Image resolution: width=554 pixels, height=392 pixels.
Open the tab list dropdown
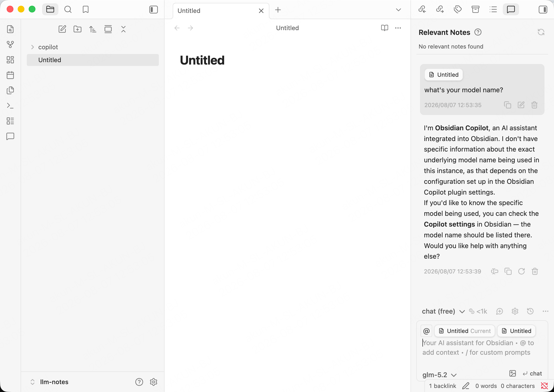(x=399, y=10)
